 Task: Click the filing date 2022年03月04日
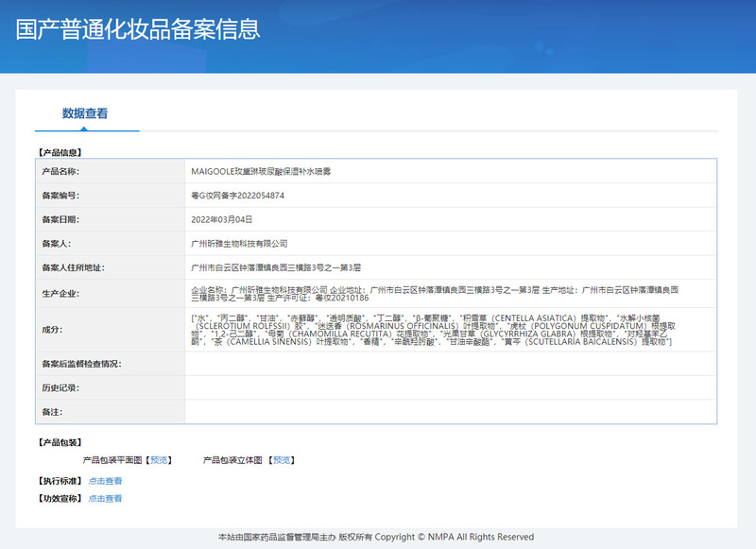[221, 219]
